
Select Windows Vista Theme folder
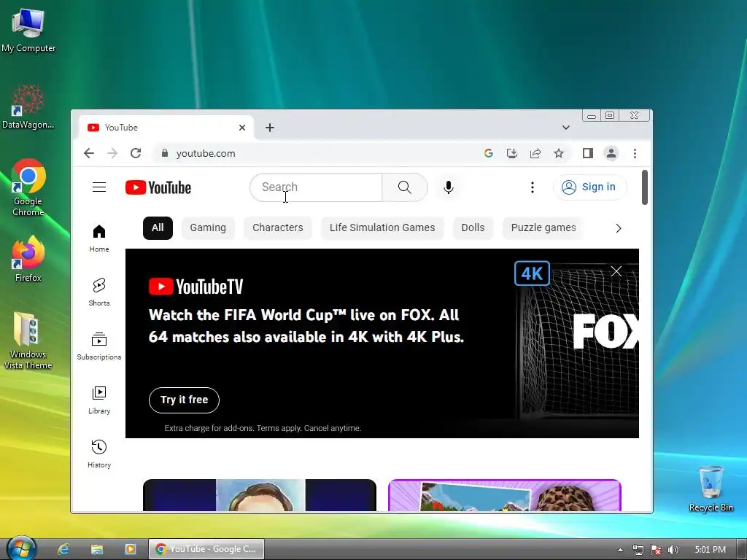[28, 341]
